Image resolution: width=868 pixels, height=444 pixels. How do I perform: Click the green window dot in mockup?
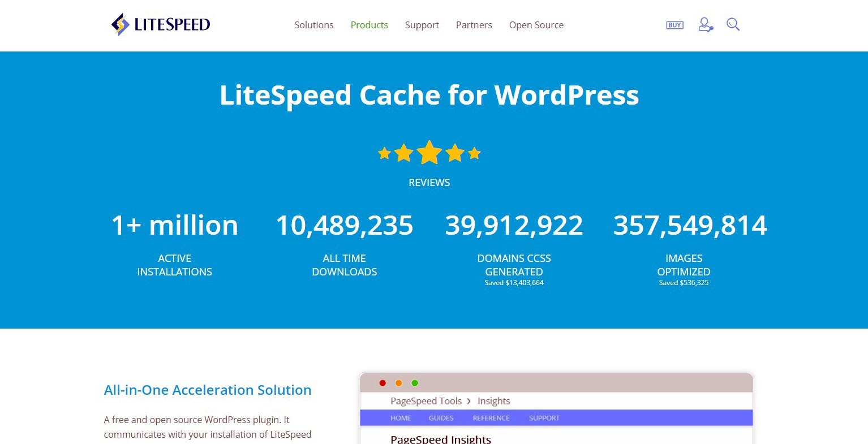415,383
